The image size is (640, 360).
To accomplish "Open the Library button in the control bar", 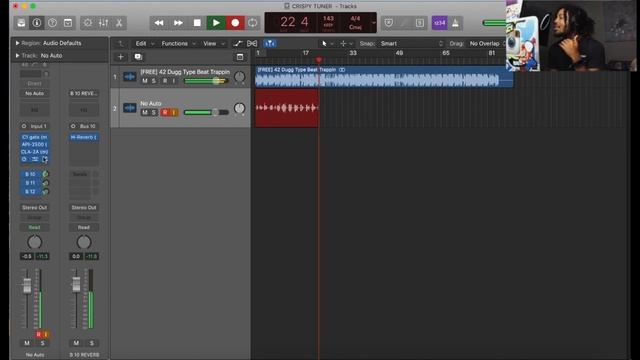I will click(21, 23).
